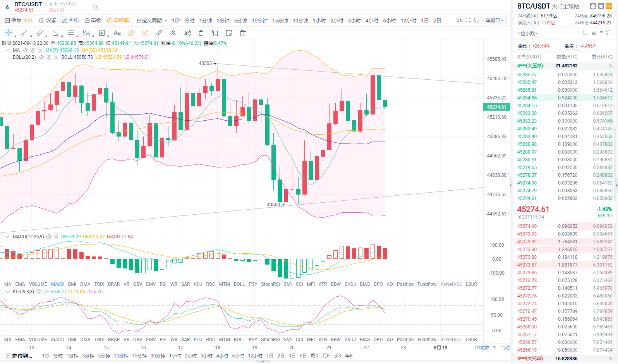The width and height of the screenshot is (618, 364).
Task: Collapse the KDJ panel chevron
Action: pyautogui.click(x=7, y=292)
